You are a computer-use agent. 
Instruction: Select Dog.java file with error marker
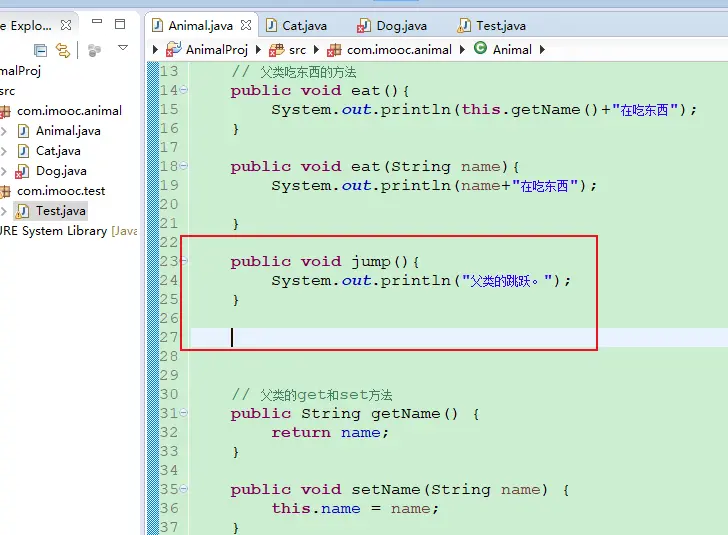(x=60, y=171)
